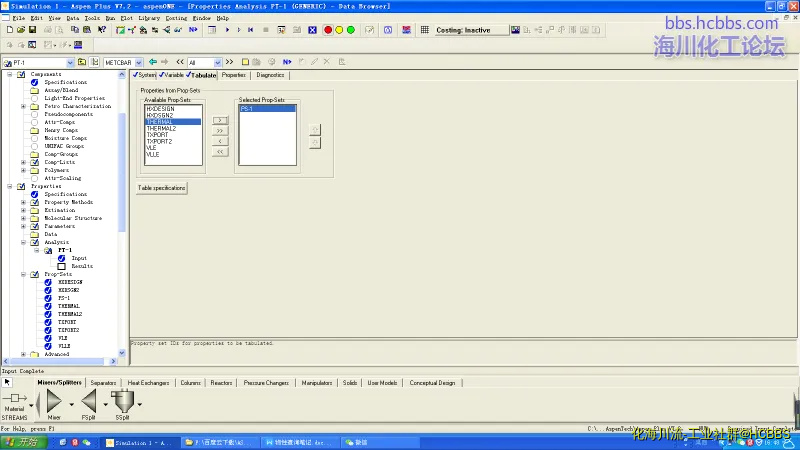Click the Costing: Inactive button
The width and height of the screenshot is (800, 450).
pyautogui.click(x=471, y=30)
